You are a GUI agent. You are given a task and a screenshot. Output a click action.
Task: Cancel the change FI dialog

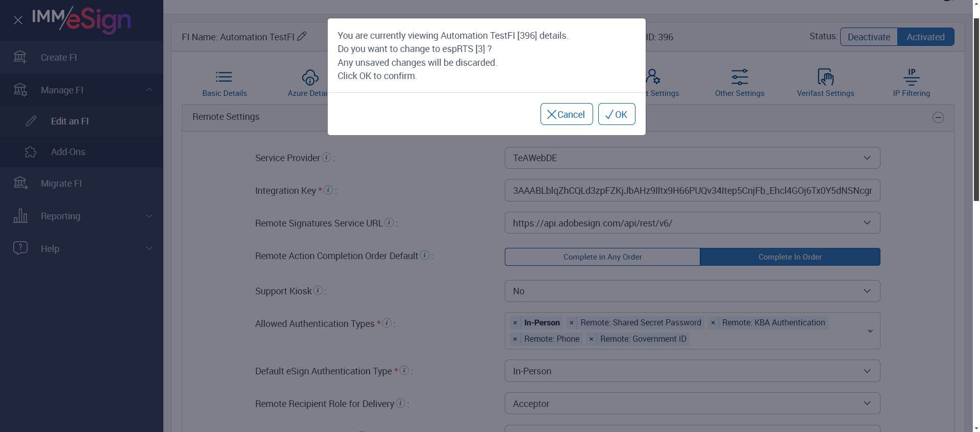click(x=566, y=114)
